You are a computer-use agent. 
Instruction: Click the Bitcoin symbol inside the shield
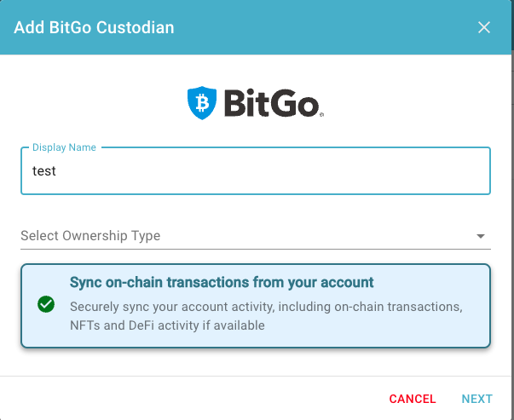click(202, 102)
